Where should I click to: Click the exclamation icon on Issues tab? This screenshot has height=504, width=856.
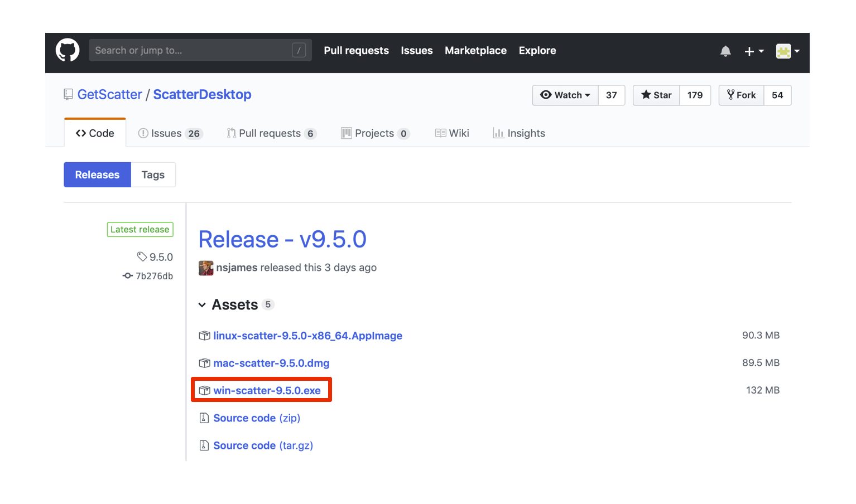point(143,133)
